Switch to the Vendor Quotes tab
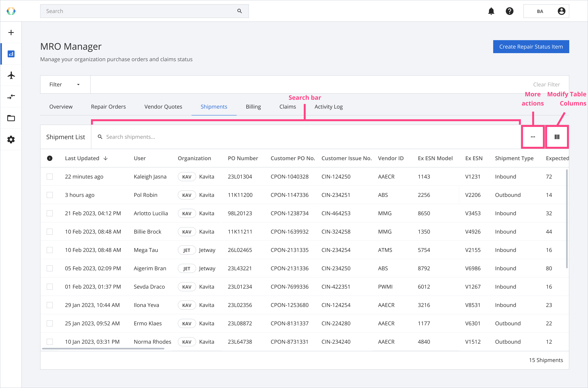 (163, 107)
